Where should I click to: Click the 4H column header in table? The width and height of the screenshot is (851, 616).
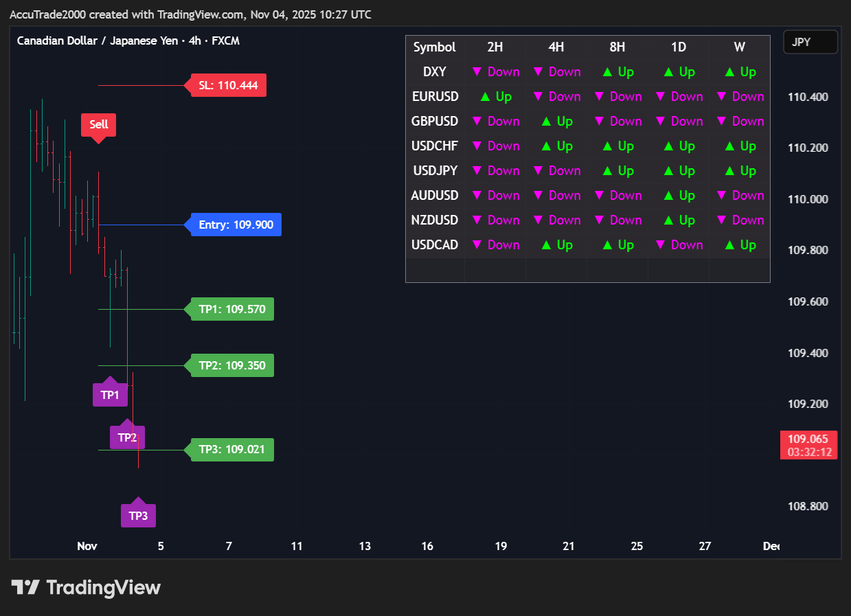point(556,47)
